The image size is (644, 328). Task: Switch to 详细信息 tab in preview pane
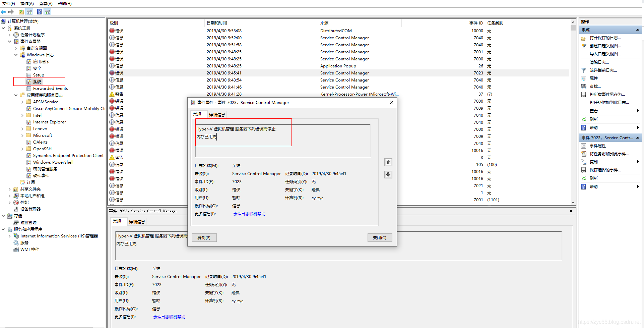click(x=137, y=222)
